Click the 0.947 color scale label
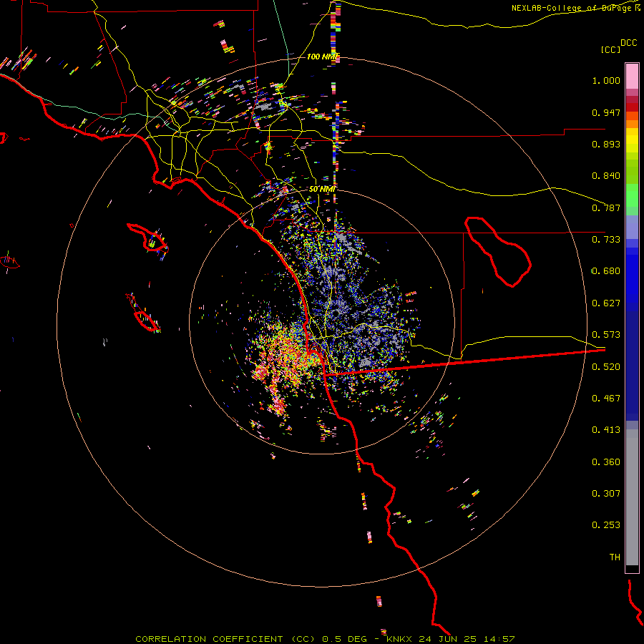This screenshot has width=644, height=644. tap(606, 112)
